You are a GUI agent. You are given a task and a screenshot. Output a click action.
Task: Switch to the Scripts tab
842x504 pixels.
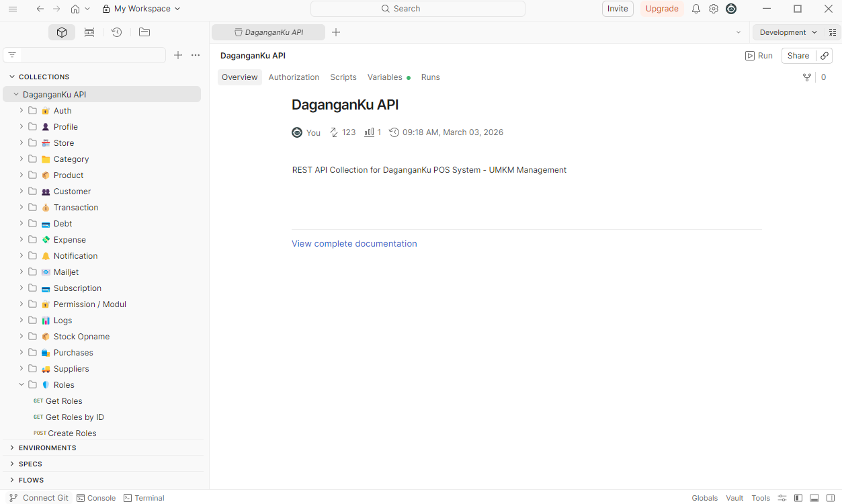tap(343, 77)
